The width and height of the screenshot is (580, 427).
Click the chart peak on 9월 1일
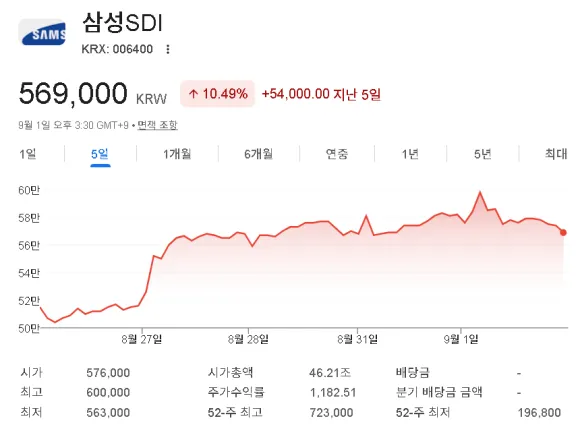point(480,192)
